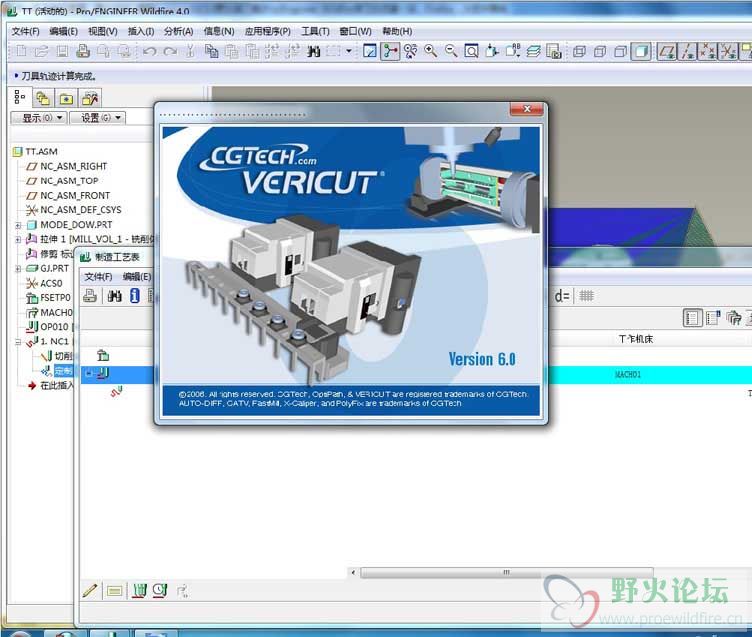Open the 文件(F) menu in main window
The height and width of the screenshot is (637, 752).
tap(25, 32)
